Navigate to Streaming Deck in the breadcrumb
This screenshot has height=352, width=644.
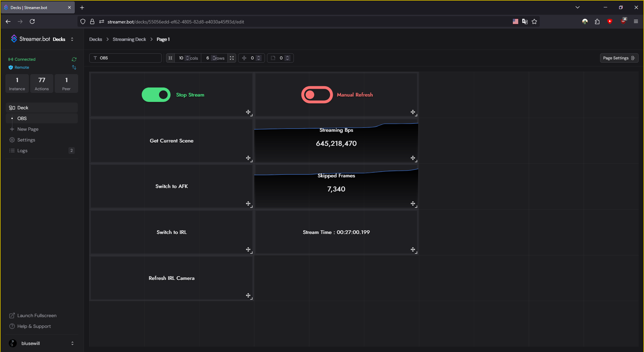(129, 39)
